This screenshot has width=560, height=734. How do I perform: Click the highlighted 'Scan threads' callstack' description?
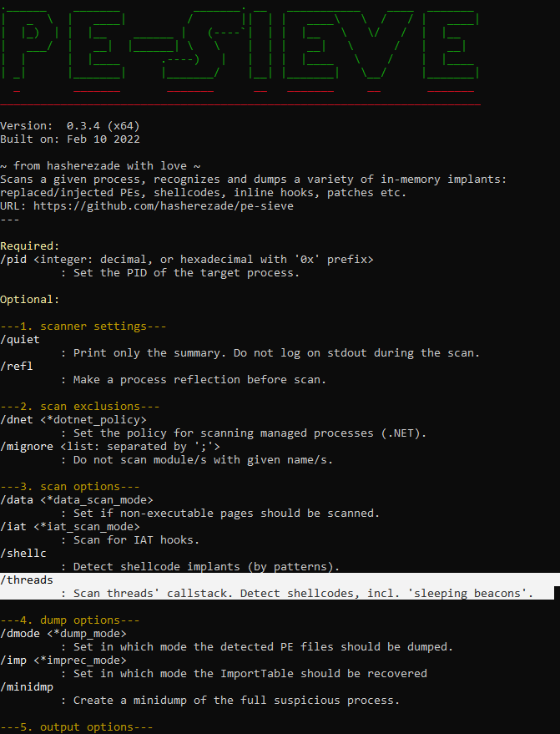(x=303, y=593)
